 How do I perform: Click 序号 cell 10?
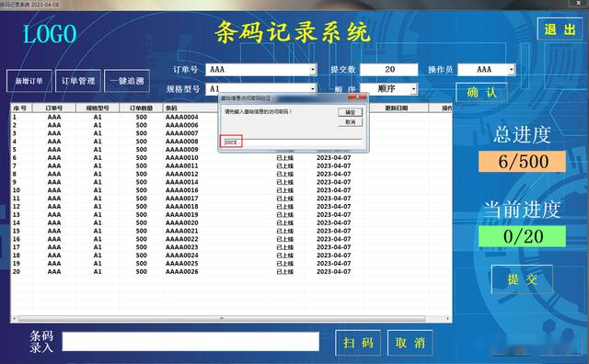click(x=17, y=190)
